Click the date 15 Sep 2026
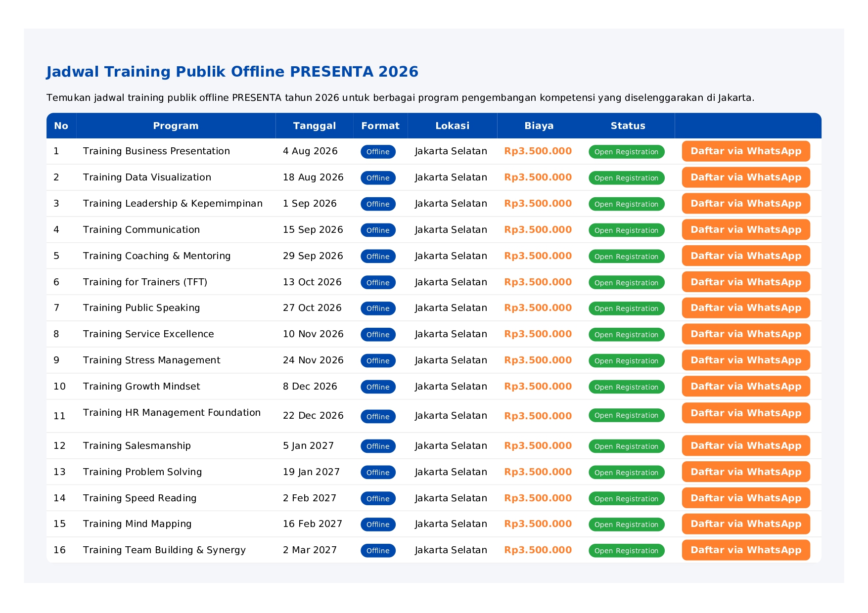This screenshot has height=613, width=868. 313,230
